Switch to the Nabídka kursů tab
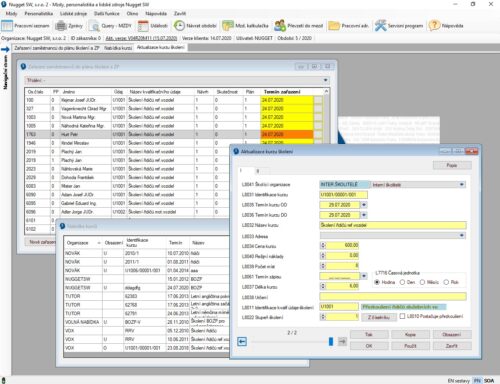 click(118, 48)
